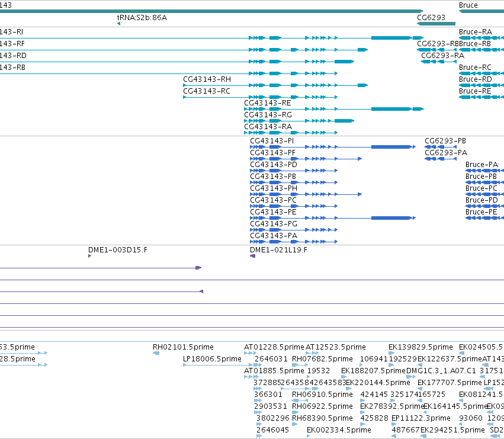Select the AT01228.5prime EST label

pyautogui.click(x=274, y=347)
